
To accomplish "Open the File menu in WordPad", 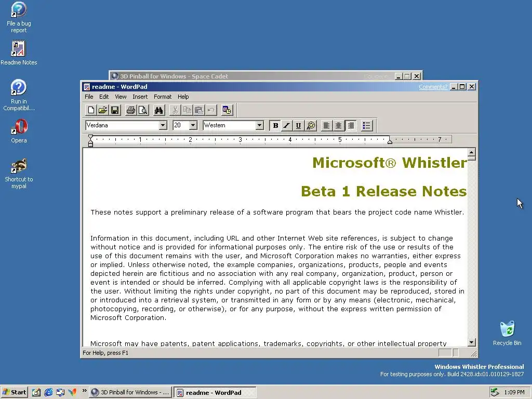I will (x=89, y=97).
